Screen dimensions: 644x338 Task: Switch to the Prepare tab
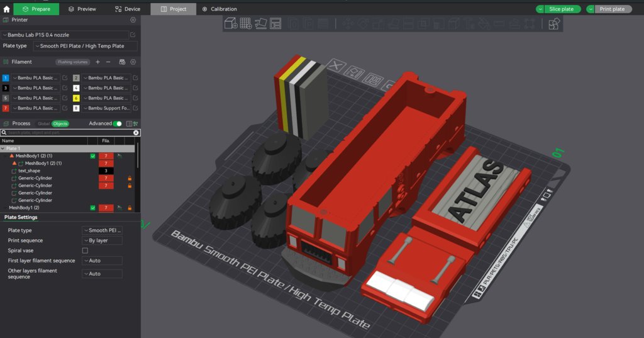coord(36,9)
